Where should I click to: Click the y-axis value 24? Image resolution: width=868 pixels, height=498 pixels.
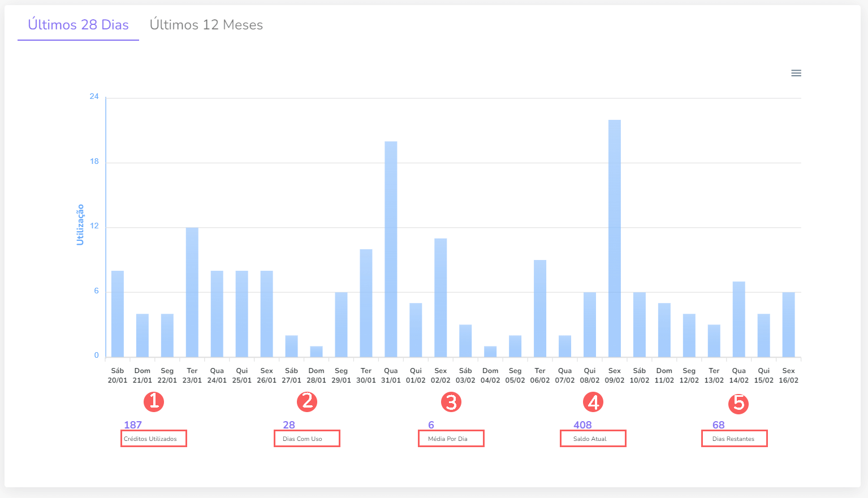94,97
